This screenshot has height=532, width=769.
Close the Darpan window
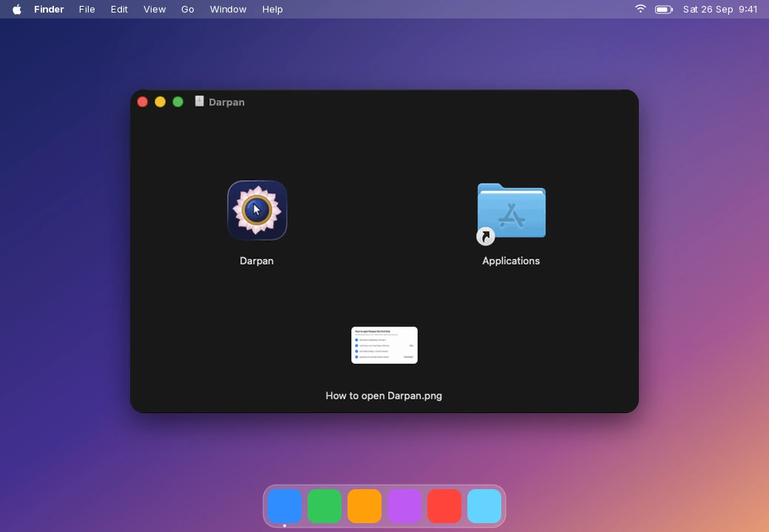point(142,101)
